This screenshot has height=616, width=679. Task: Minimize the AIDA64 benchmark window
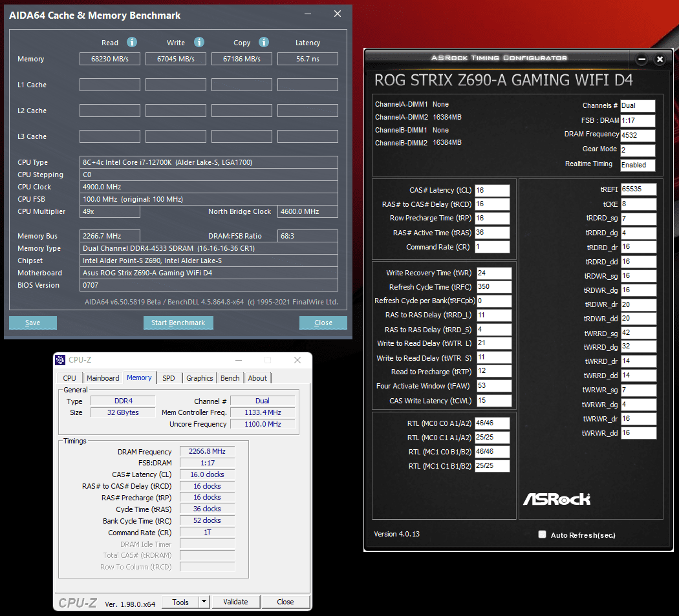308,14
